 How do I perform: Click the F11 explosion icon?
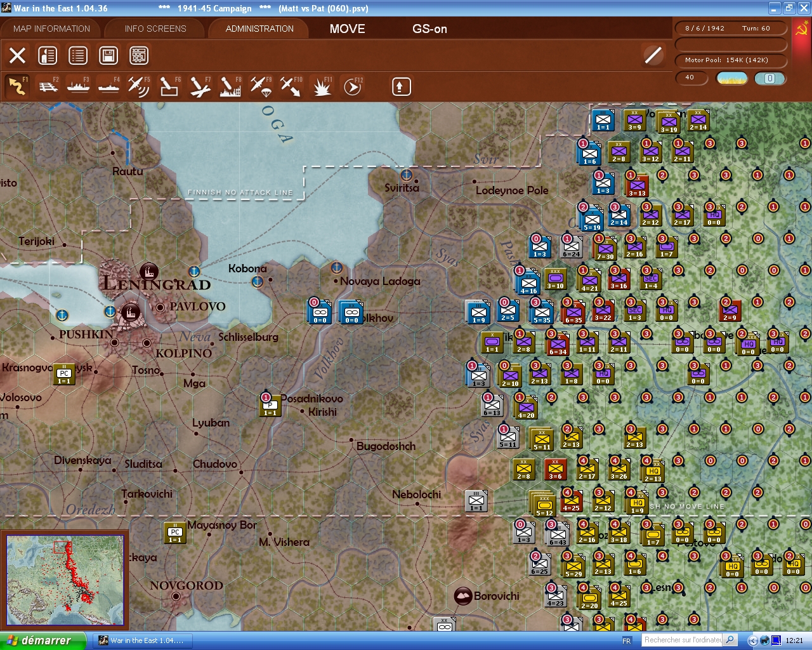pos(322,86)
